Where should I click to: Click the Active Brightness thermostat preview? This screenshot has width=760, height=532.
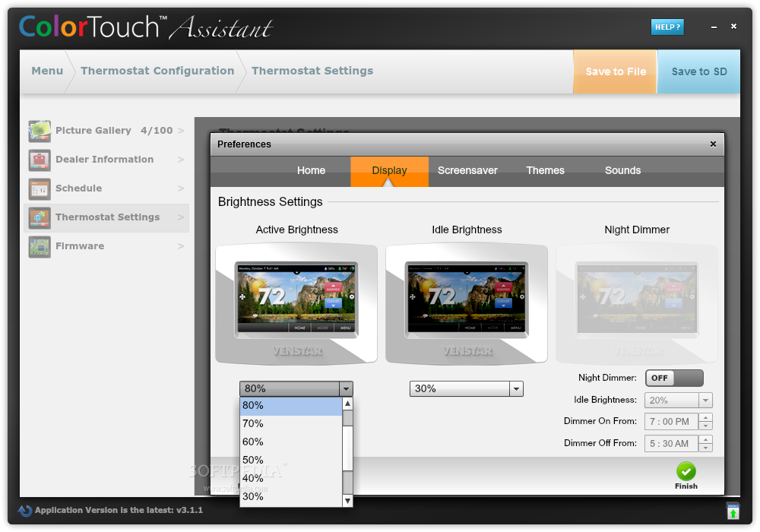[296, 304]
